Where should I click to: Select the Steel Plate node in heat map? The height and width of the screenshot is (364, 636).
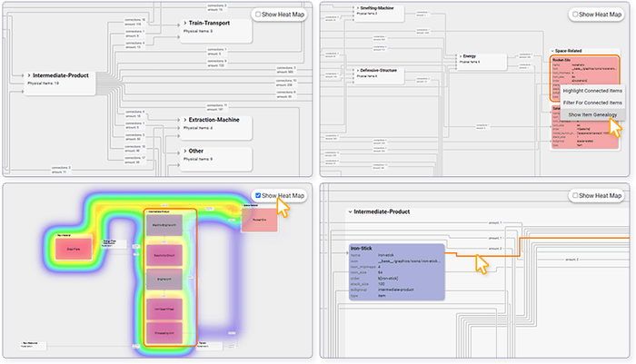tap(74, 249)
